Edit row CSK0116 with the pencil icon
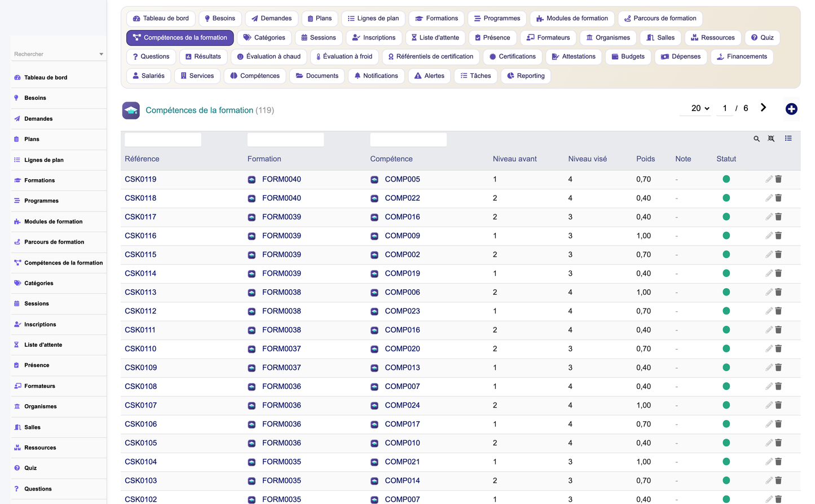The width and height of the screenshot is (815, 504). click(x=769, y=236)
